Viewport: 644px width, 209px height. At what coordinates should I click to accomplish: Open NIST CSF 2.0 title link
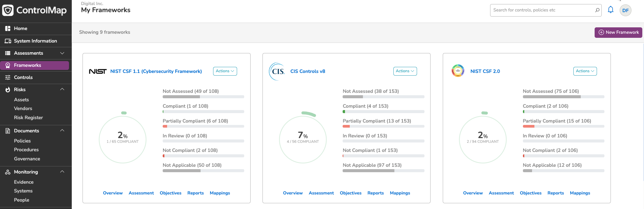click(485, 71)
